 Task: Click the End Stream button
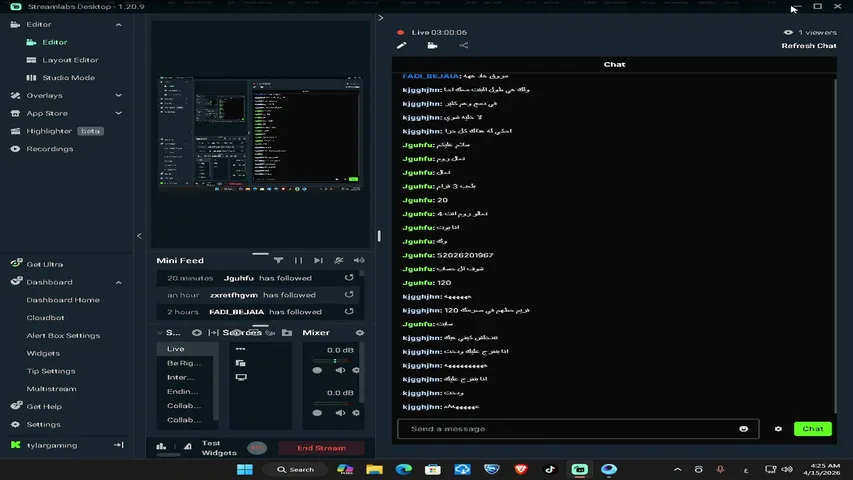[321, 448]
